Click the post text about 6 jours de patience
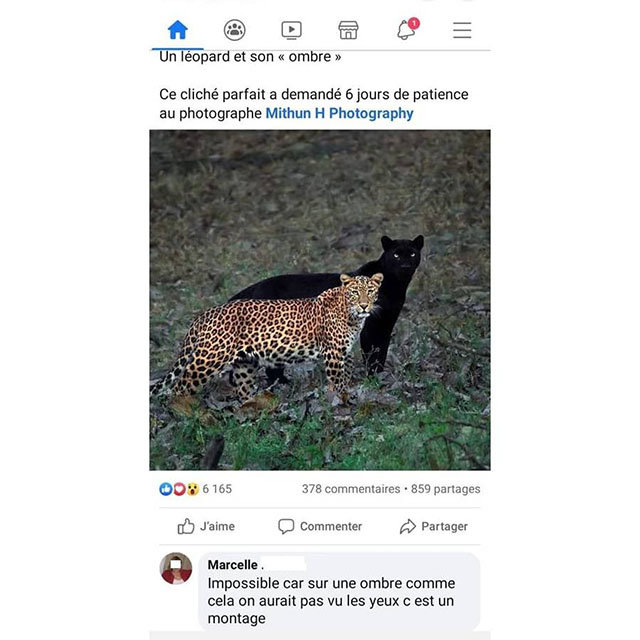Screen dimensions: 640x640 point(313,95)
